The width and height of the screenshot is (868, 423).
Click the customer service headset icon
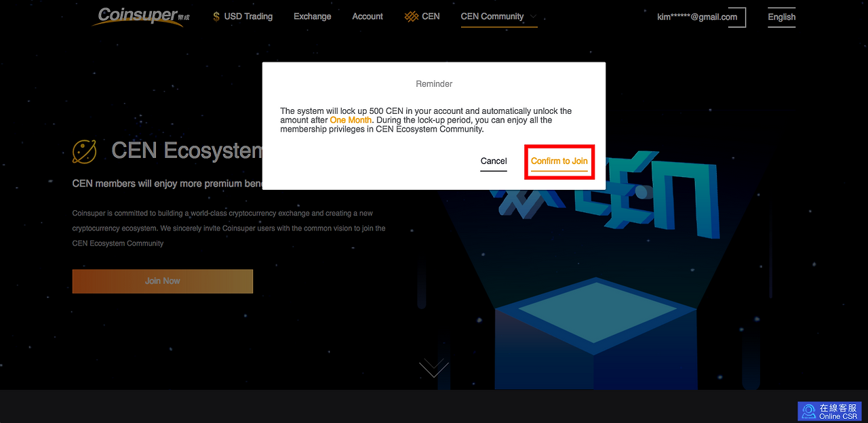tap(808, 411)
